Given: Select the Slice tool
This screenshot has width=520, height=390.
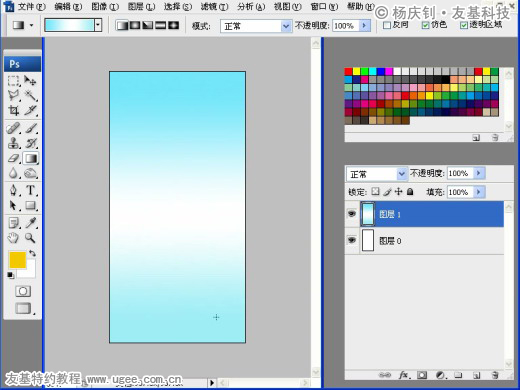Looking at the screenshot, I should click(x=30, y=110).
